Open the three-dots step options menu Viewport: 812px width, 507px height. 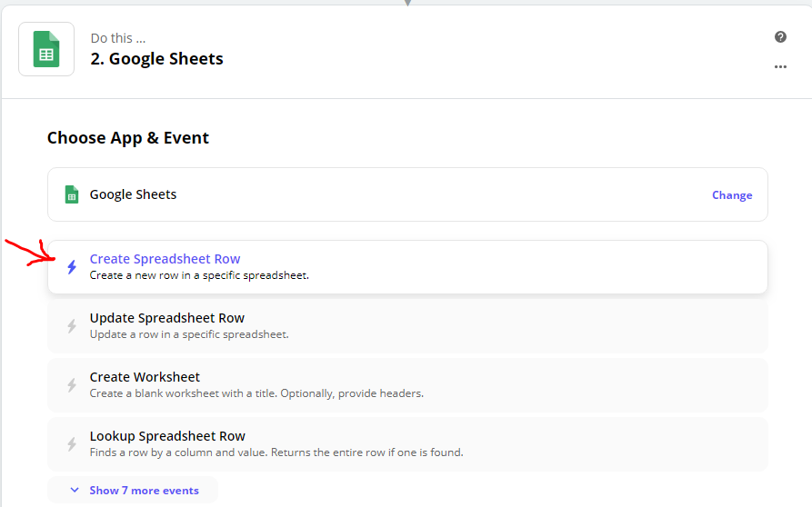(x=780, y=66)
